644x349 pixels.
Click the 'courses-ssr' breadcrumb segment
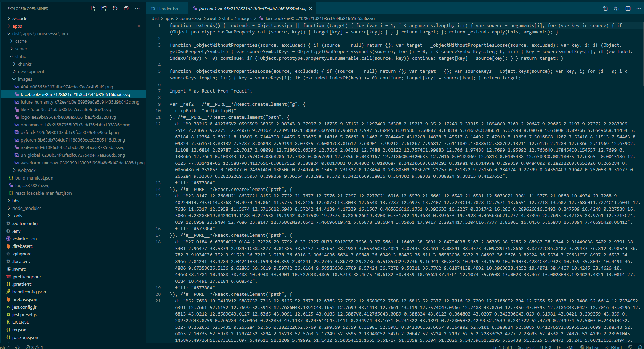tap(190, 19)
